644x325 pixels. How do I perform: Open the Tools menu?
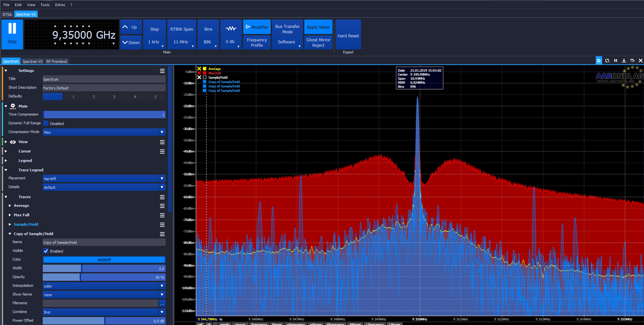click(45, 5)
